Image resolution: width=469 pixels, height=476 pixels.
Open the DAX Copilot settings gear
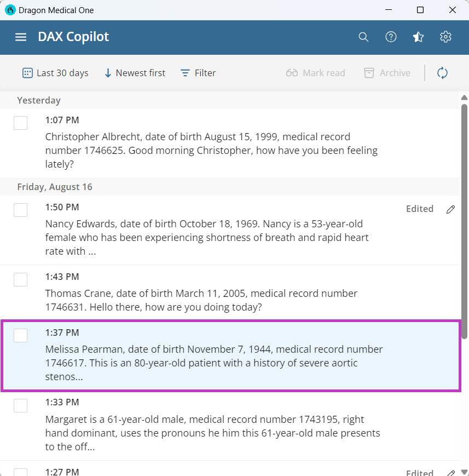[445, 37]
